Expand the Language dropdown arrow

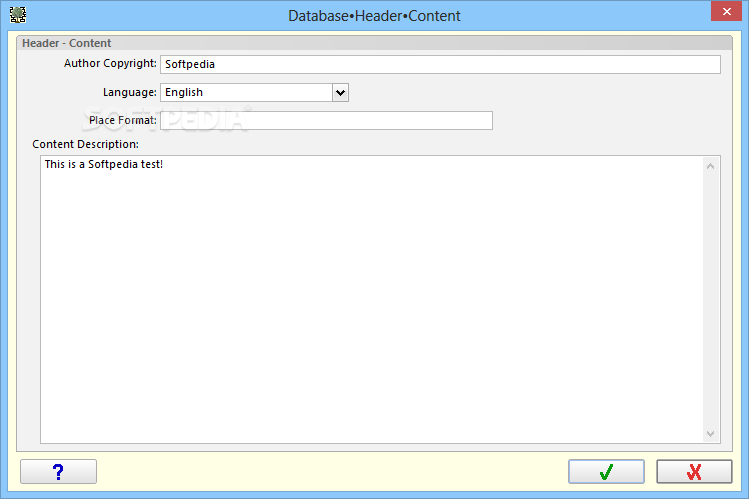coord(340,93)
